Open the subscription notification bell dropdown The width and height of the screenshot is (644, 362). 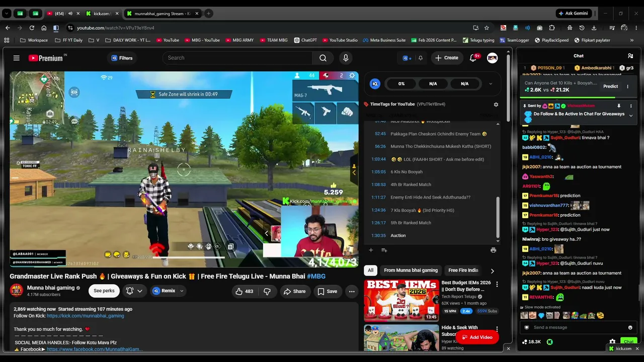pyautogui.click(x=134, y=291)
